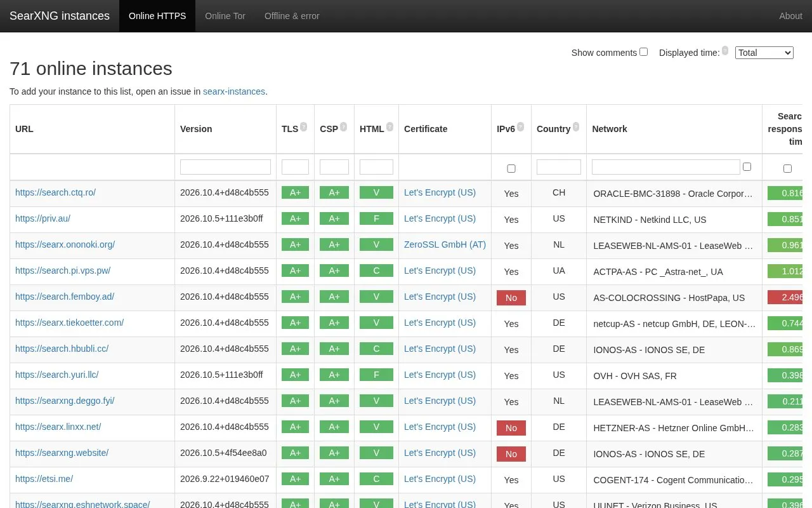
Task: Focus the HTML filter input field
Action: tap(376, 167)
